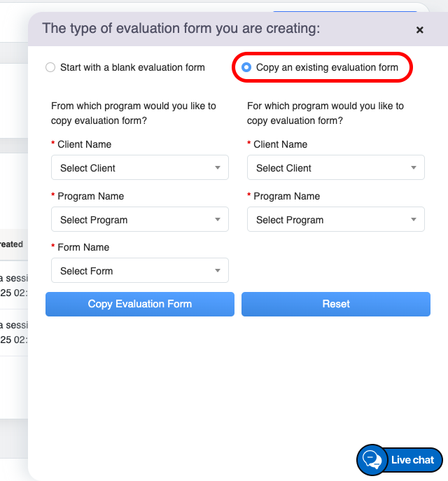Select the copy existing form radio button
The width and height of the screenshot is (448, 481).
[246, 68]
